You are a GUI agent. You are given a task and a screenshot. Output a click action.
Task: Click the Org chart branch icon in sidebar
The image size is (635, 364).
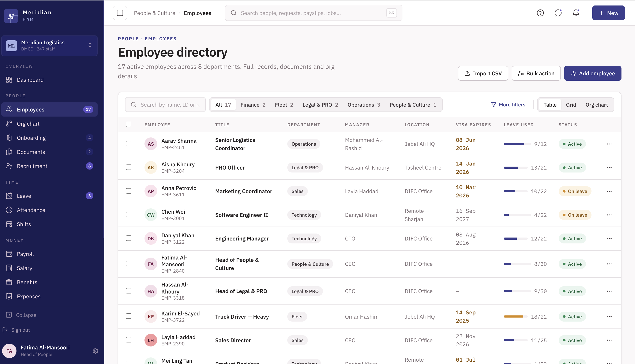[x=9, y=124]
